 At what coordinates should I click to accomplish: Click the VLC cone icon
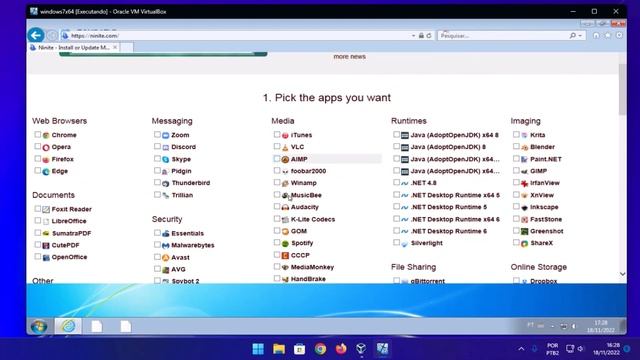point(285,147)
